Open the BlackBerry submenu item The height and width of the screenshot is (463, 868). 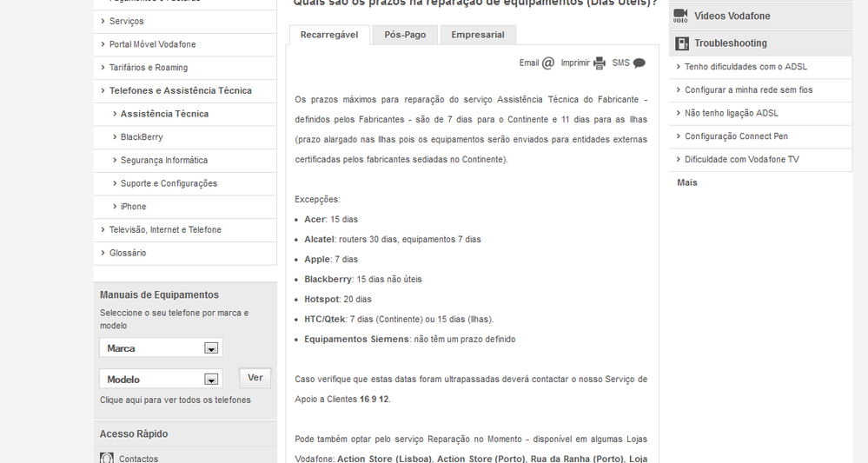pyautogui.click(x=142, y=137)
